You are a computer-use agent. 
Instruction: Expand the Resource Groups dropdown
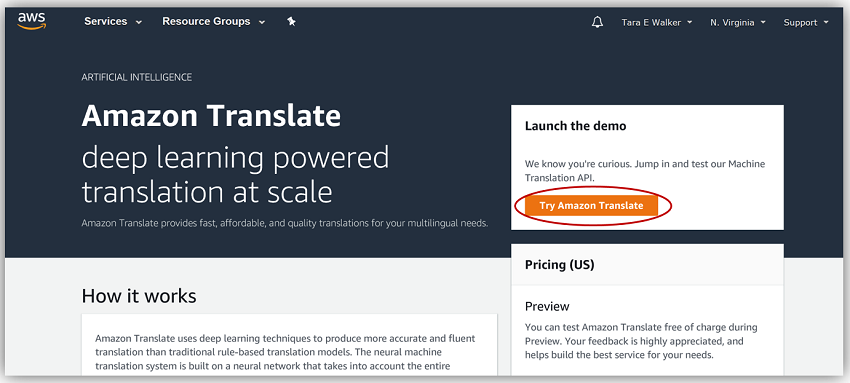tap(214, 22)
